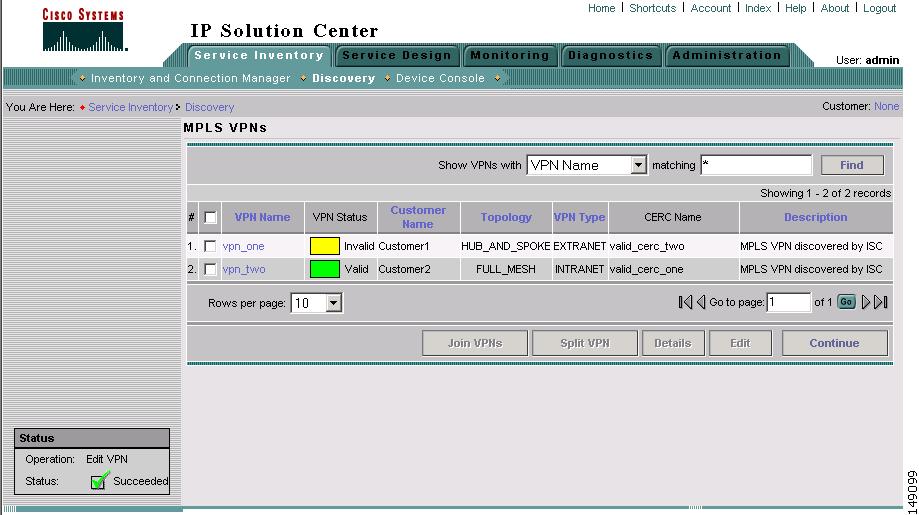Sort by VPN Type column header
This screenshot has width=919, height=515.
click(579, 217)
